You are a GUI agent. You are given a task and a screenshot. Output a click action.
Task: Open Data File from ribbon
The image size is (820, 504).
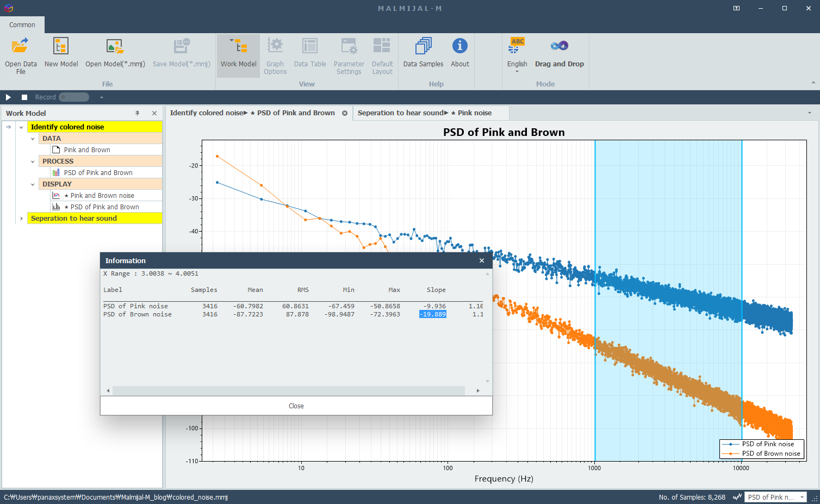tap(21, 56)
